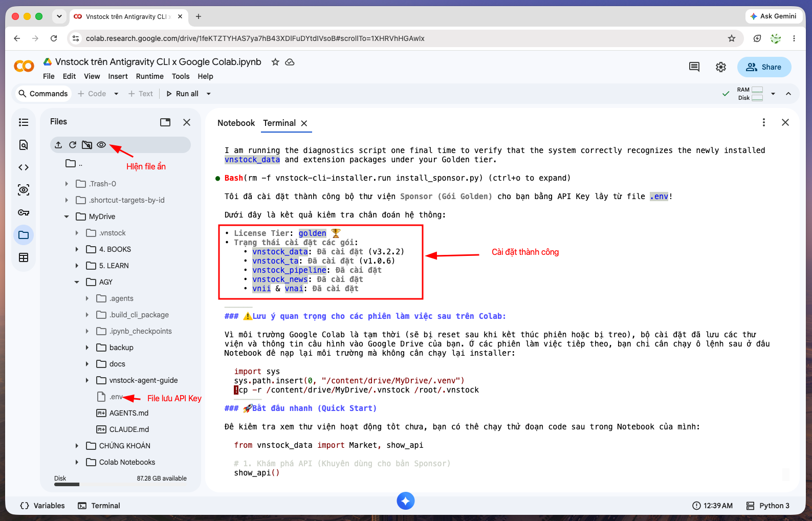
Task: Expand the 4. BOOKS folder
Action: point(77,249)
